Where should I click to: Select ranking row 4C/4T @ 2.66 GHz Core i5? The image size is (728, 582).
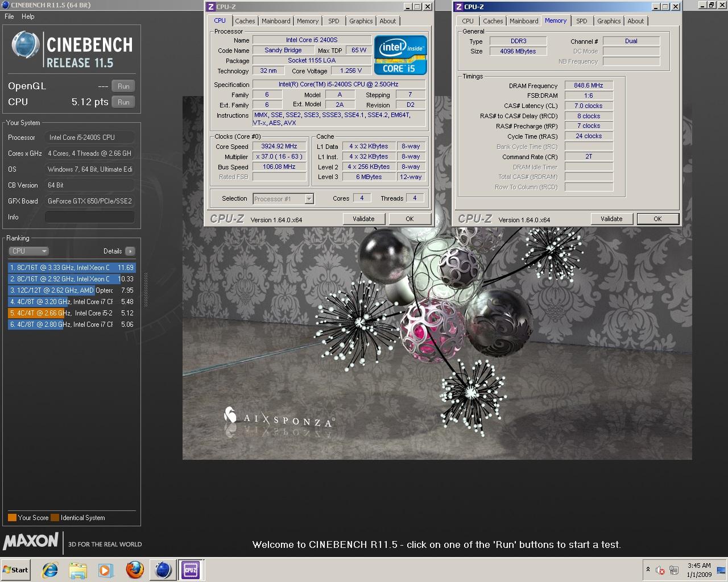point(72,313)
